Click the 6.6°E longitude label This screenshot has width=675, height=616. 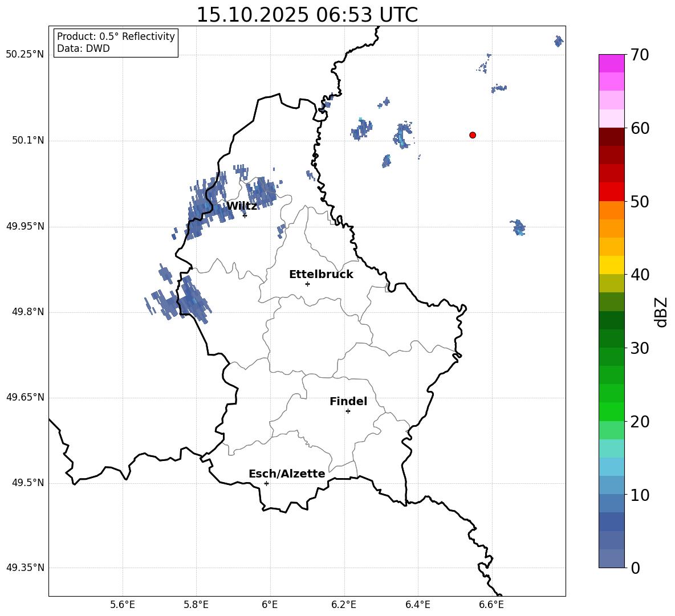[x=491, y=605]
